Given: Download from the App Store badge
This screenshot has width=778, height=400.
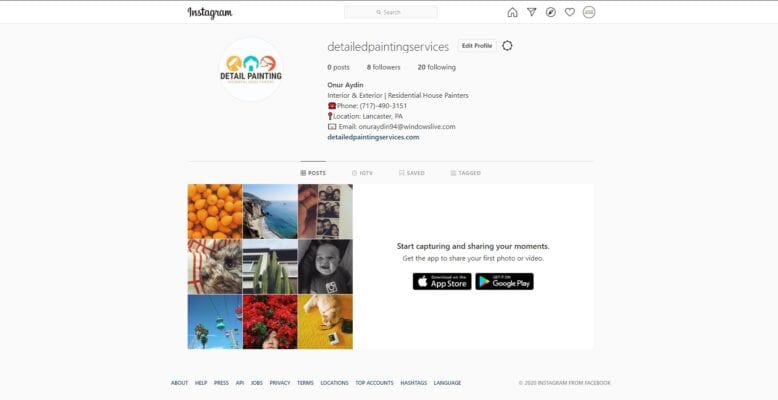Looking at the screenshot, I should tap(442, 281).
